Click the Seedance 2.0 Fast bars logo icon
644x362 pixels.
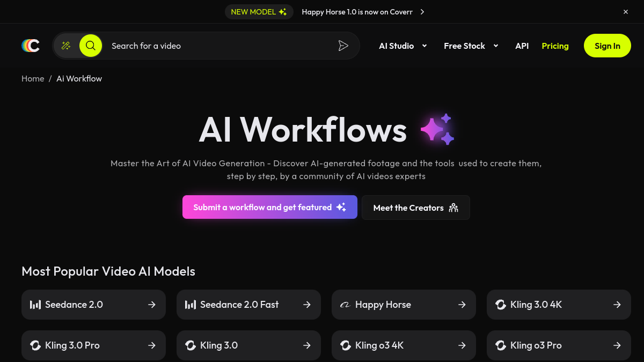[191, 305]
